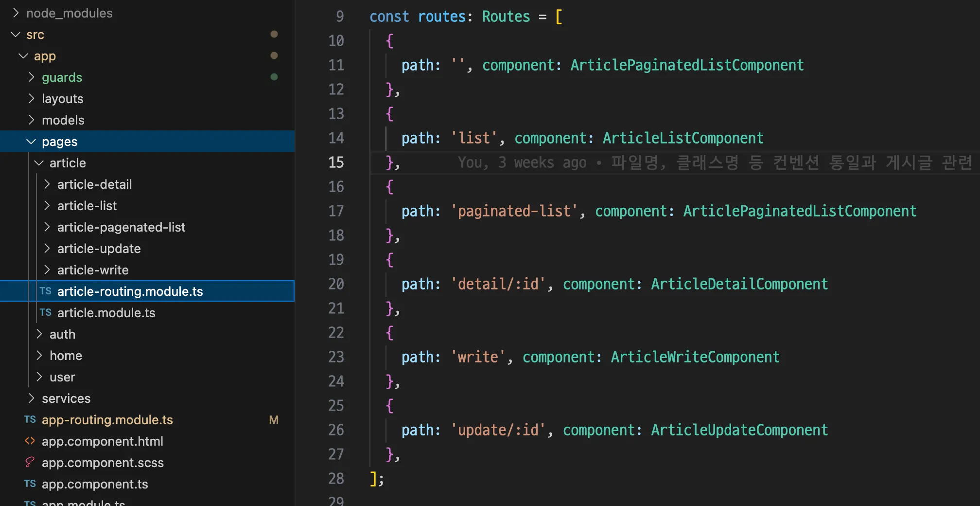Open article.module.ts file

tap(106, 313)
